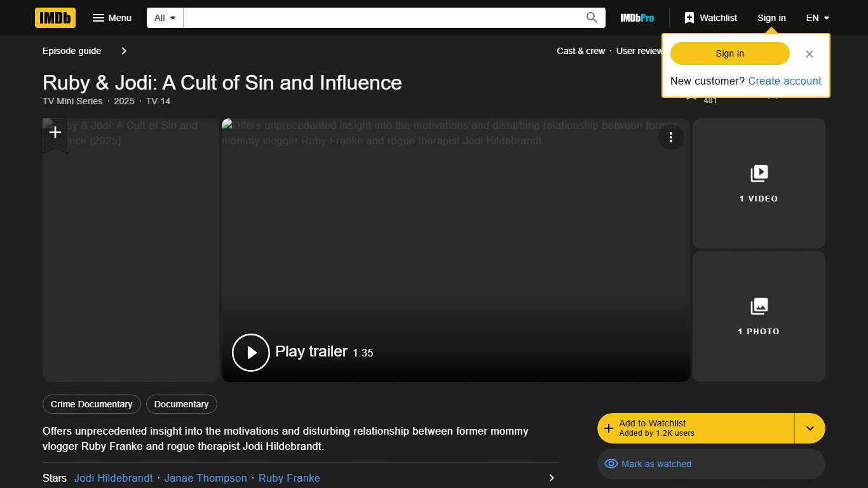Click the yellow Sign in button
This screenshot has width=868, height=488.
click(x=729, y=53)
